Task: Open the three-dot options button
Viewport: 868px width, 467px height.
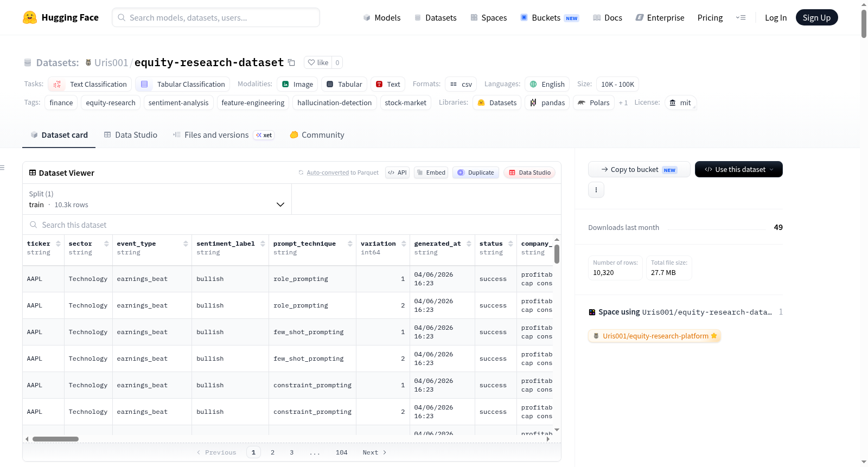Action: [x=596, y=190]
